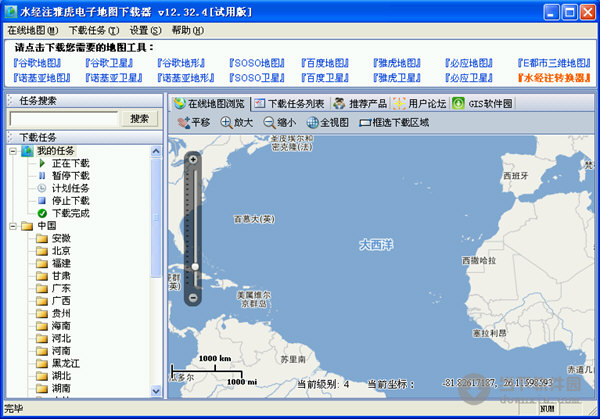Open the 广东 folder

click(54, 288)
